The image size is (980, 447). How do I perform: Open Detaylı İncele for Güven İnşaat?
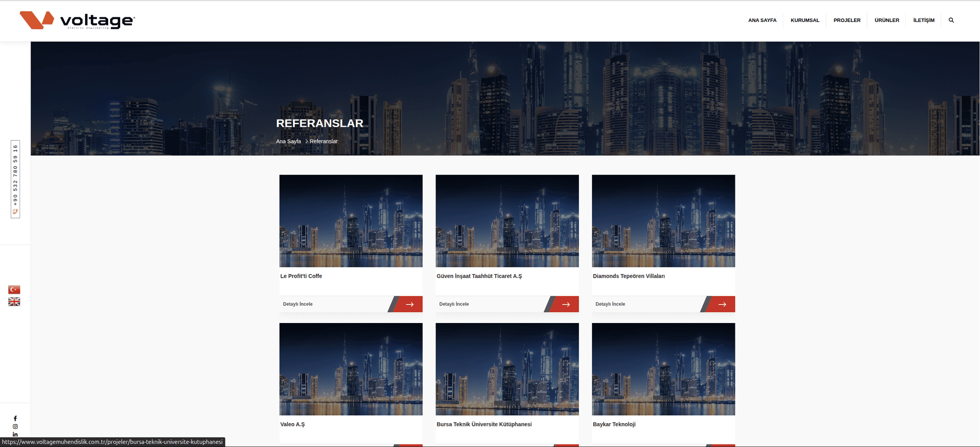coord(454,304)
